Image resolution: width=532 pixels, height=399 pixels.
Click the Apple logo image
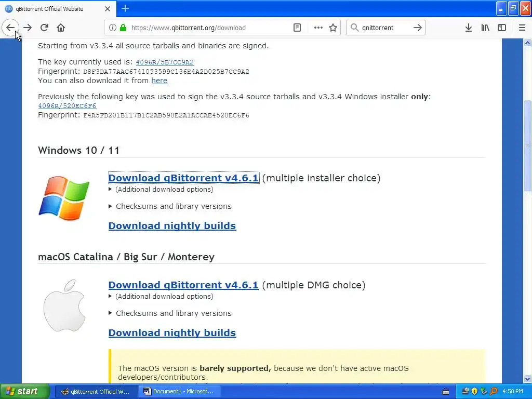coord(64,305)
